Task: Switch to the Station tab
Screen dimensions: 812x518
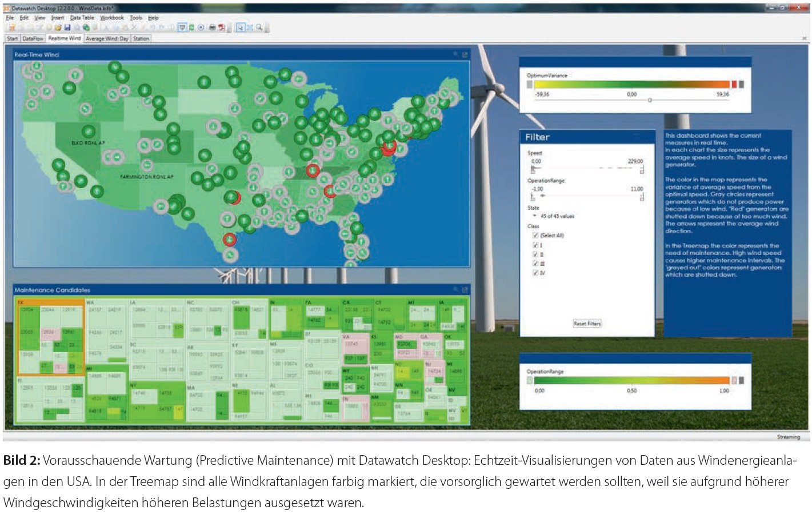Action: tap(141, 38)
